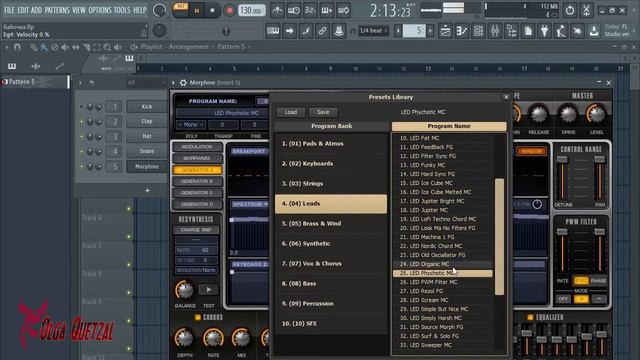This screenshot has height=360, width=640.
Task: Open the Channel rack view icon
Action: [x=478, y=31]
